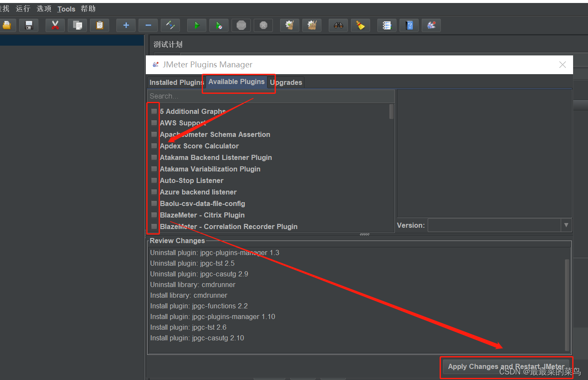Check the Azure backend listener checkbox

[154, 192]
